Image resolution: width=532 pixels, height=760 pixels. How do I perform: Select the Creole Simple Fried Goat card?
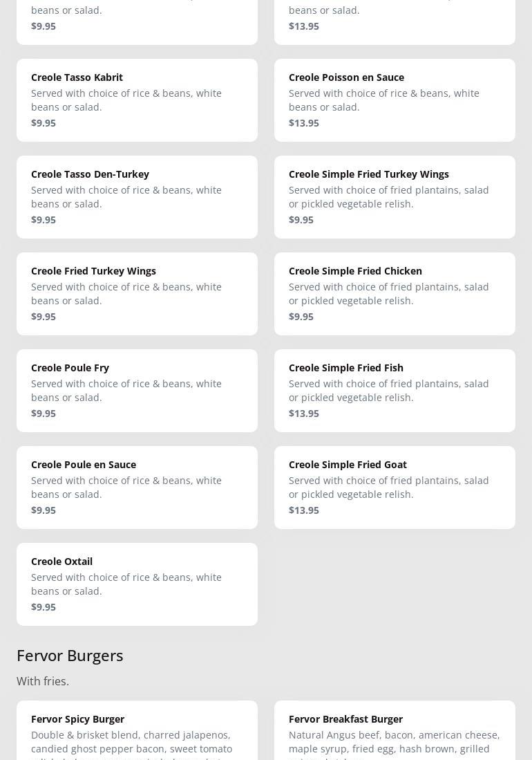click(x=395, y=488)
